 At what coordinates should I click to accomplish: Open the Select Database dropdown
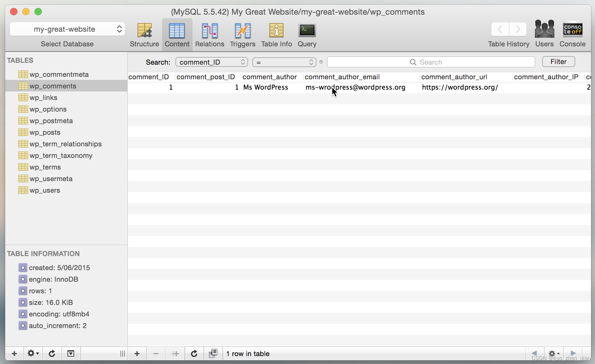pos(67,29)
